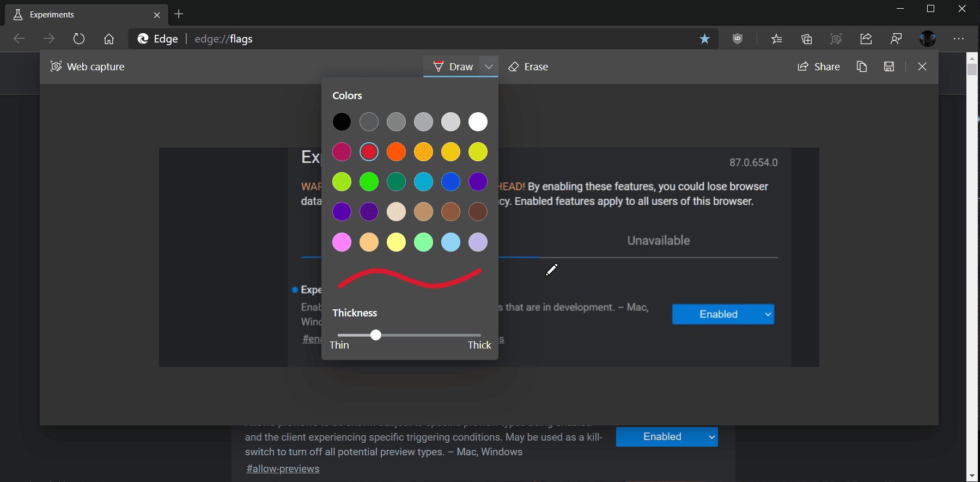Switch to the Unavailable tab
This screenshot has height=482, width=980.
(658, 240)
